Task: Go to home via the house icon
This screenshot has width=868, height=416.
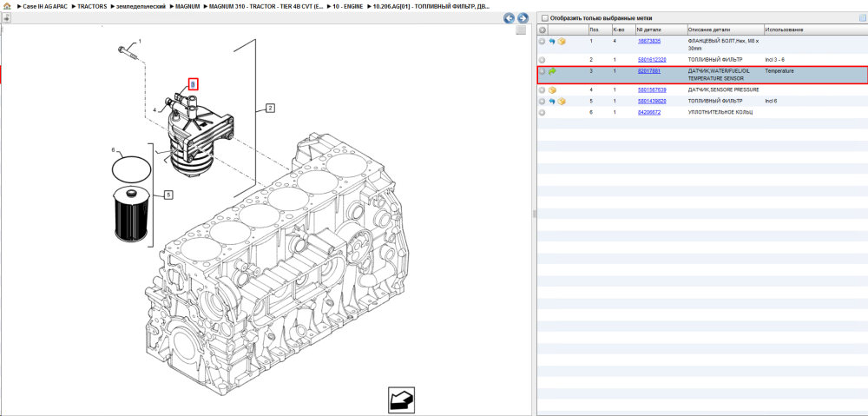Action: 7,6
